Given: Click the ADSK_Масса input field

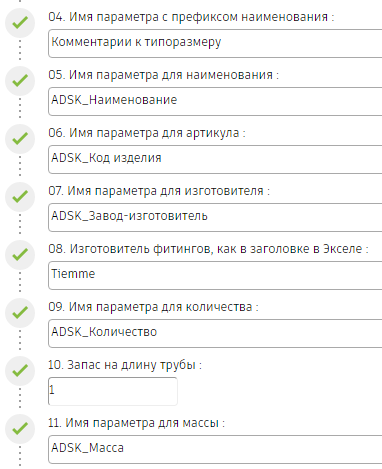Looking at the screenshot, I should coord(215,449).
